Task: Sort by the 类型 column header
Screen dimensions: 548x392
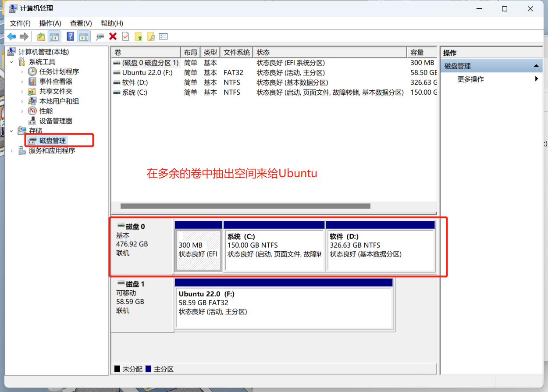Action: pos(210,52)
